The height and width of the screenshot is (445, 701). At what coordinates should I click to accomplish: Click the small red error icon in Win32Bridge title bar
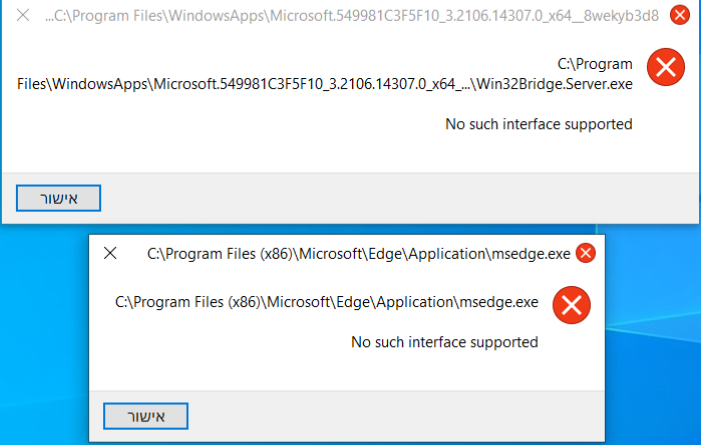(x=680, y=15)
